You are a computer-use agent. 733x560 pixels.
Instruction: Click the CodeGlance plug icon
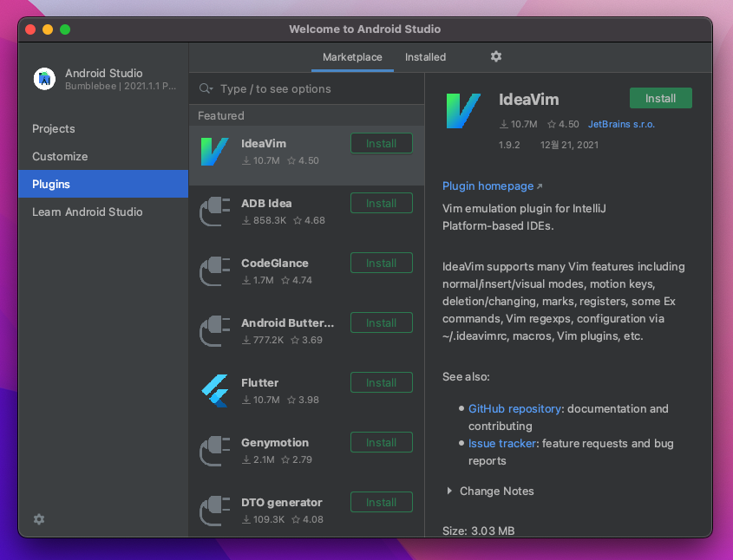[x=214, y=270]
